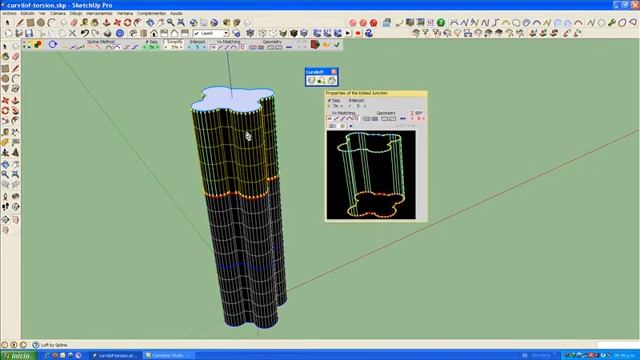Viewport: 640px width, 360px height.
Task: Click the green help question mark icon
Action: click(x=441, y=22)
